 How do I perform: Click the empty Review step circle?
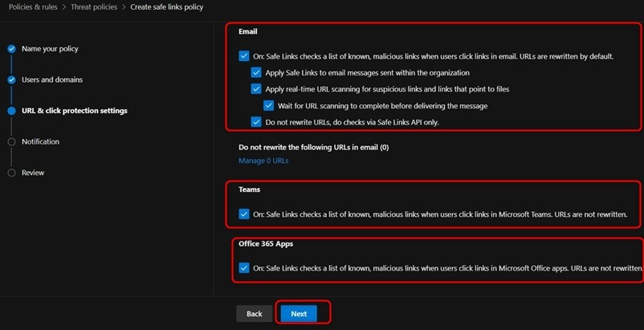click(x=11, y=173)
